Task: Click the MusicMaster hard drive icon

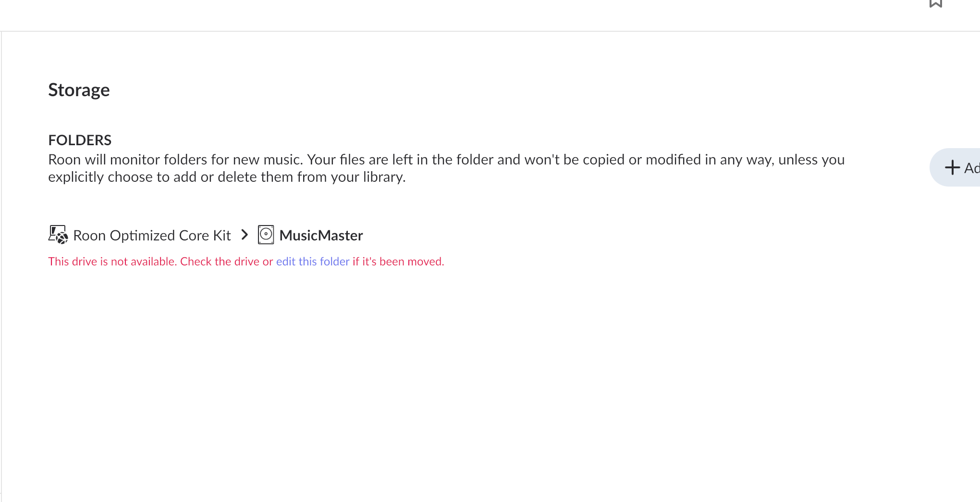Action: [x=266, y=235]
